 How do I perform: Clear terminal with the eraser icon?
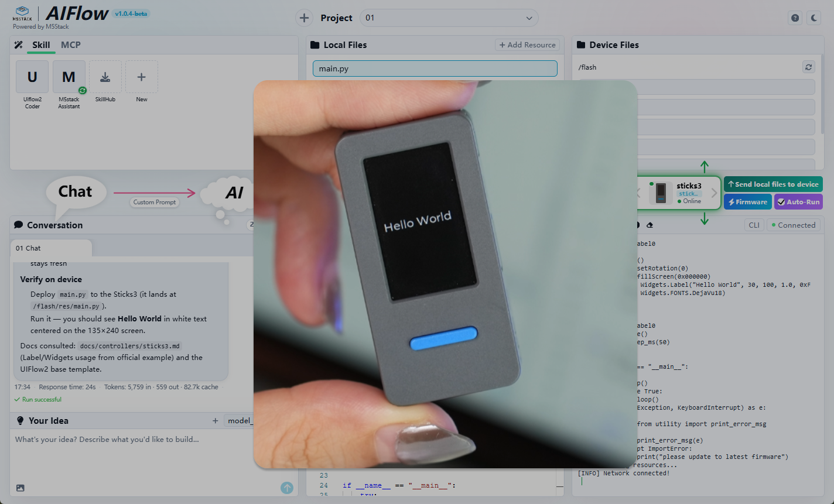650,225
